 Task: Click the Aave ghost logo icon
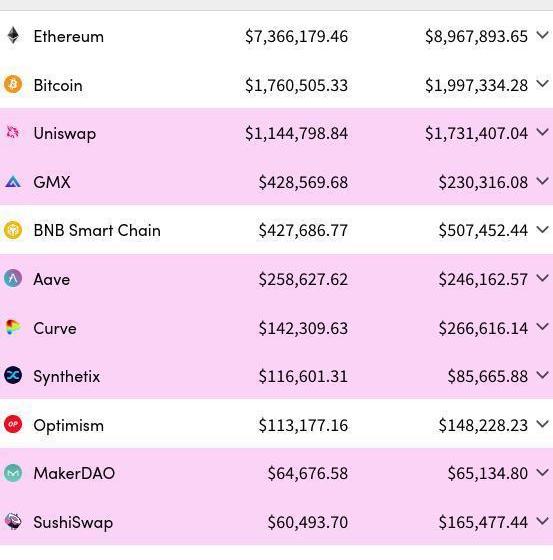pos(13,279)
